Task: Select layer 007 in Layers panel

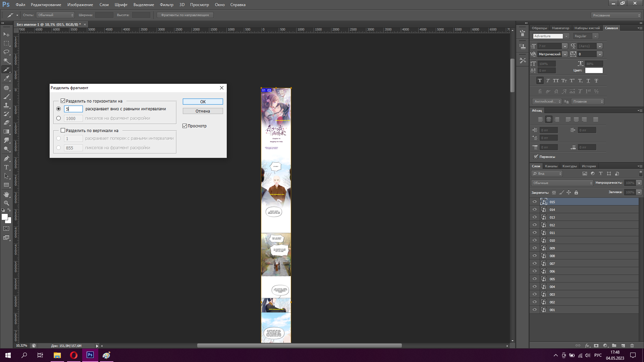Action: click(584, 263)
